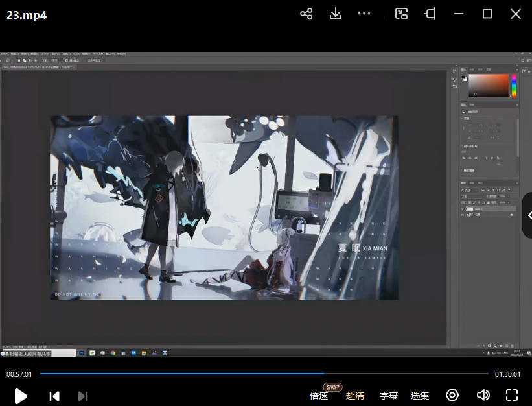Image resolution: width=532 pixels, height=406 pixels.
Task: Click the unplayed part of the progress bar
Action: [408, 374]
